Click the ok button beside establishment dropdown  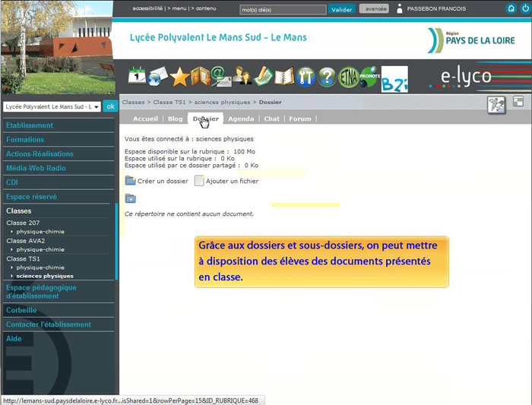point(111,106)
